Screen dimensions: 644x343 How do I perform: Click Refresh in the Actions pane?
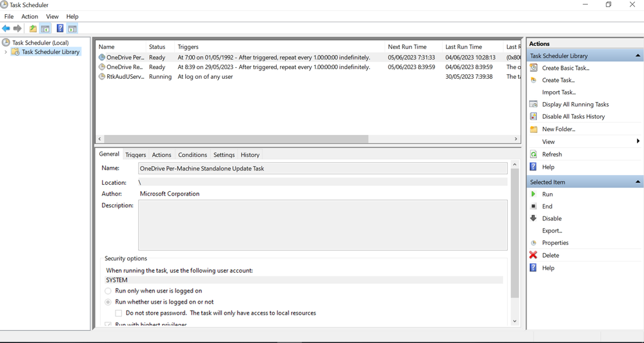click(x=552, y=154)
